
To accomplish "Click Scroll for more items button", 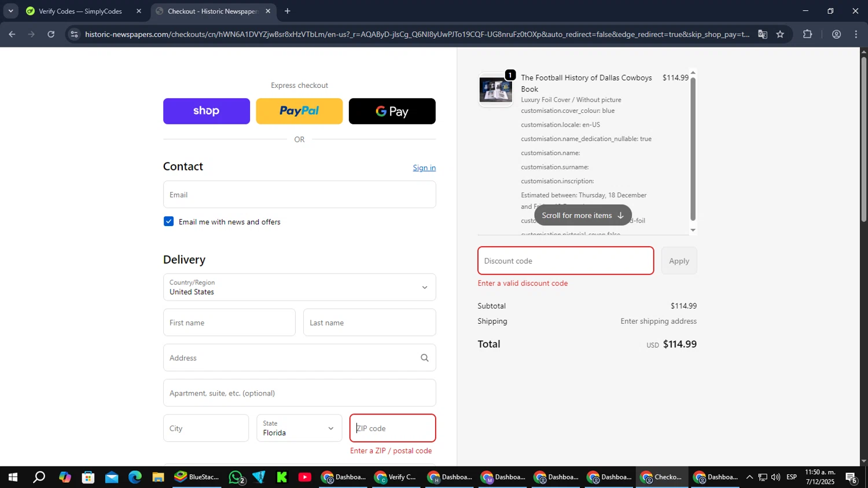I will click(x=583, y=215).
